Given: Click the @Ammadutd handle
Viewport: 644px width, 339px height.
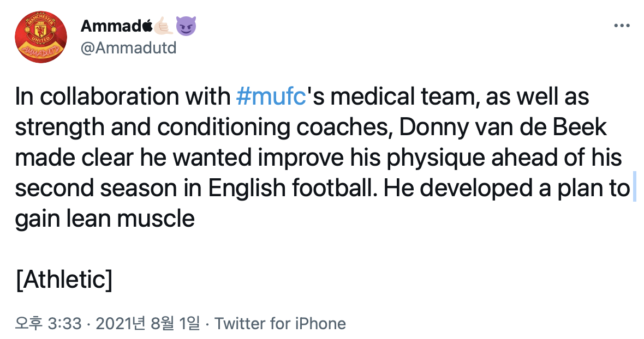Looking at the screenshot, I should pyautogui.click(x=128, y=48).
